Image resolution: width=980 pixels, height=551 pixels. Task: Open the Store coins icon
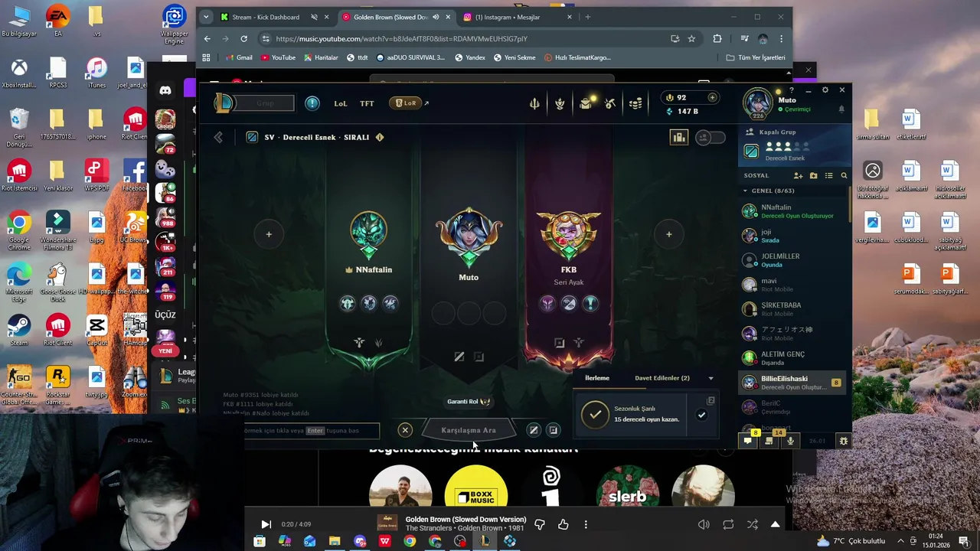coord(635,103)
